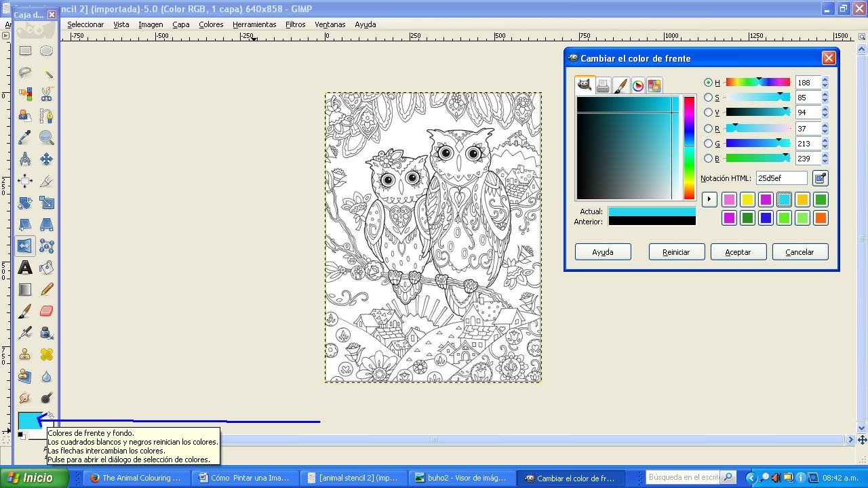Switch to the GIMP color selector tab
Screen dimensions: 868x488
point(585,85)
